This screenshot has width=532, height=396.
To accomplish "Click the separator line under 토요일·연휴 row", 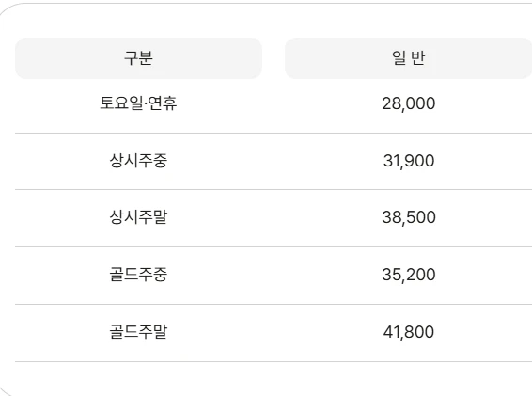I will [x=274, y=134].
